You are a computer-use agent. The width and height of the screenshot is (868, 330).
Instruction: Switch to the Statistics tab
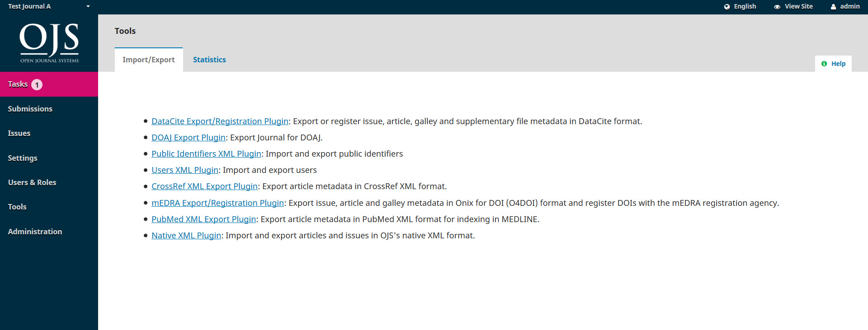(x=209, y=60)
